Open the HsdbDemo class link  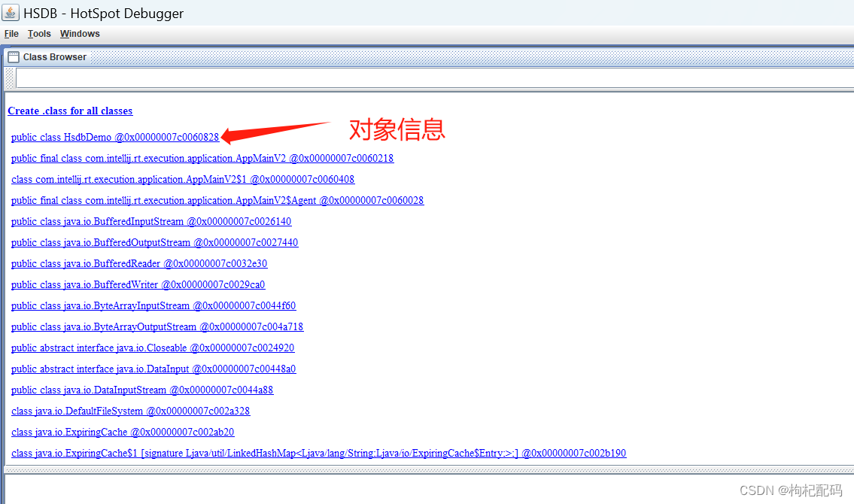pyautogui.click(x=115, y=137)
